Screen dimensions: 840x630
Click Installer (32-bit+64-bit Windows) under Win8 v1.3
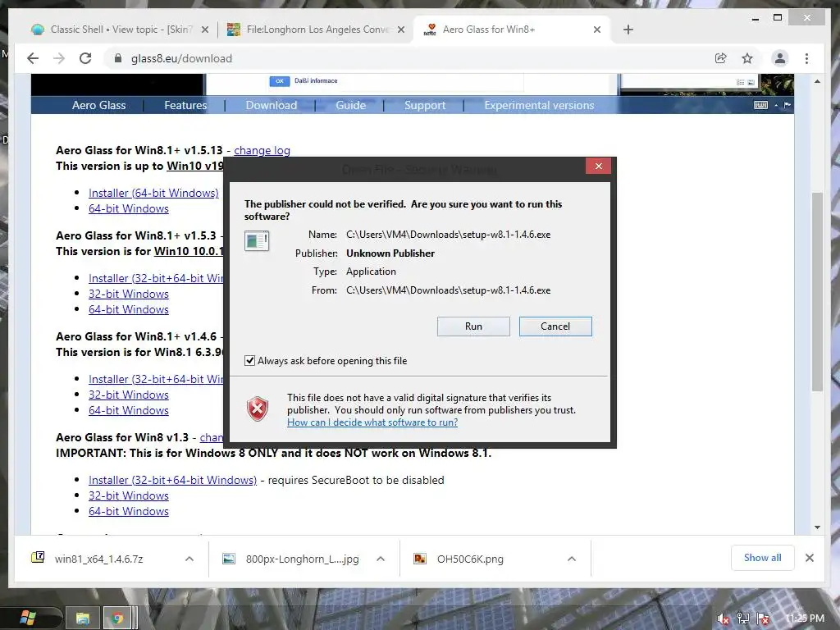[172, 480]
